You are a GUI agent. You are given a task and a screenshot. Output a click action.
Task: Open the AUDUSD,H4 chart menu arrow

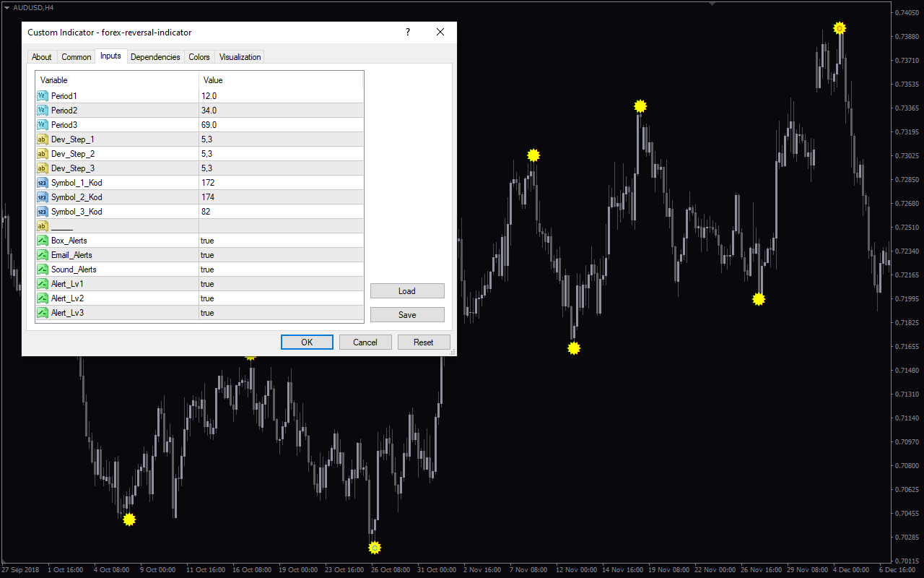6,7
